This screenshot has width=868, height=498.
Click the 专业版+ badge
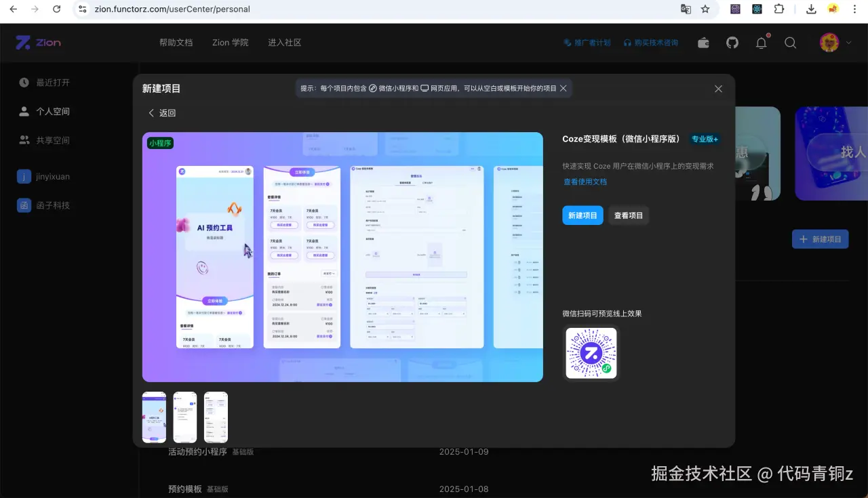[705, 139]
